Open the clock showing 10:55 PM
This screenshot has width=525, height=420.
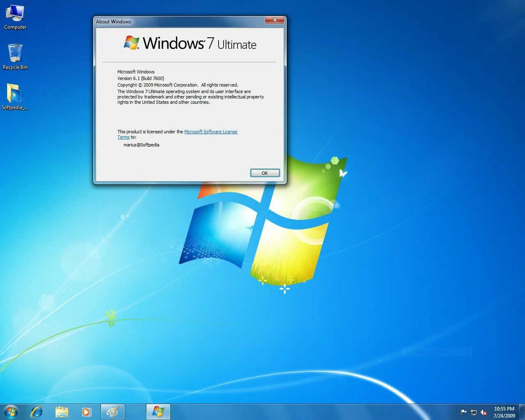click(x=504, y=412)
